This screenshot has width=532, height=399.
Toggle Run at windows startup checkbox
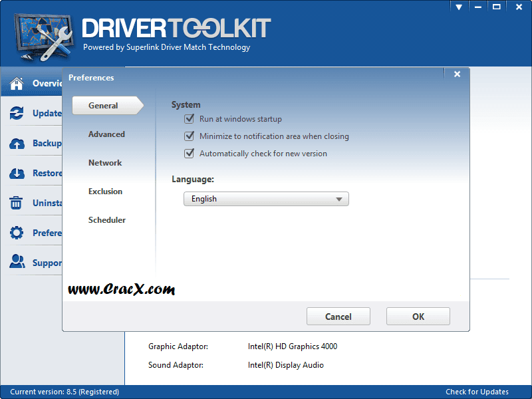coord(189,119)
